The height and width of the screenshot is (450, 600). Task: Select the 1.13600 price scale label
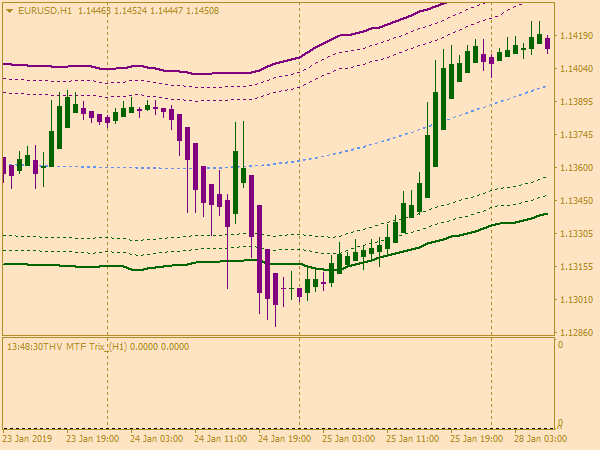point(576,167)
